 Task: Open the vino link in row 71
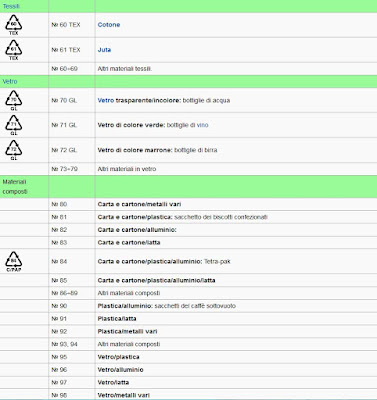202,125
